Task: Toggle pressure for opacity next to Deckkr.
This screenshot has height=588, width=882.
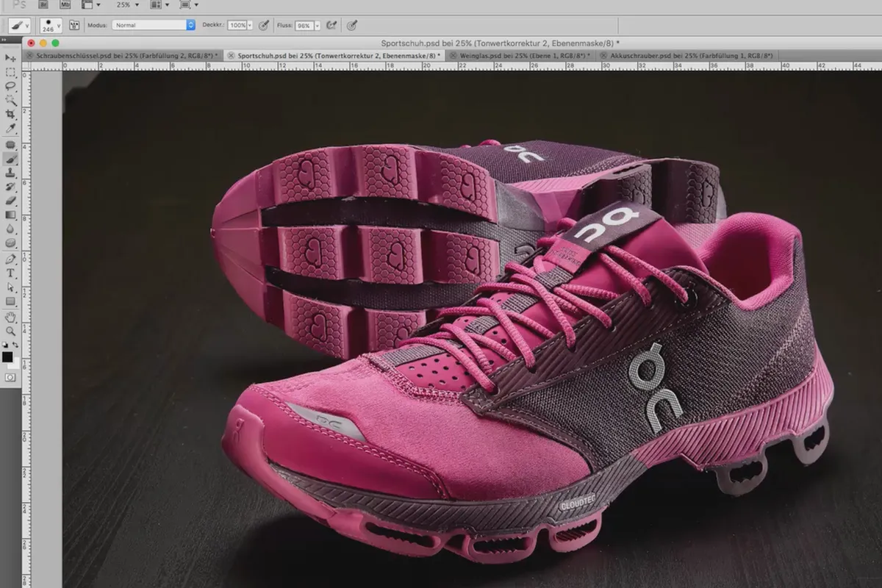Action: click(x=262, y=25)
